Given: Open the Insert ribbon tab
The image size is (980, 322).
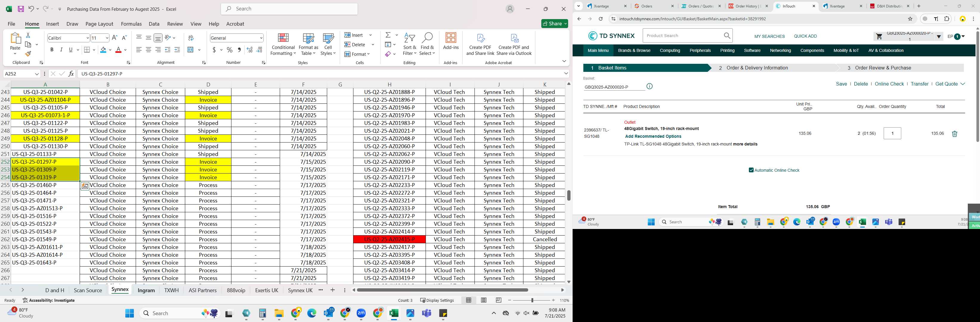Looking at the screenshot, I should (x=52, y=24).
